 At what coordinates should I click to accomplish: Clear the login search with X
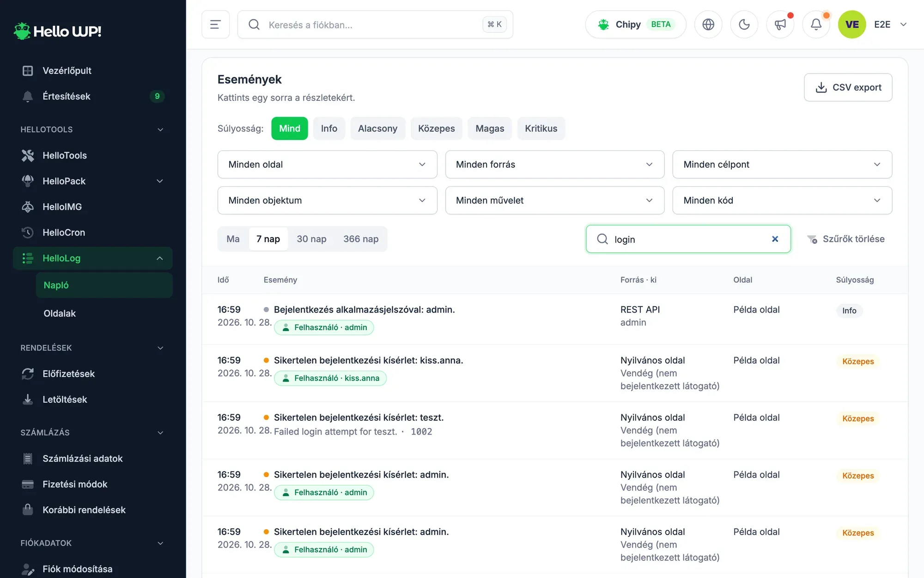[775, 239]
